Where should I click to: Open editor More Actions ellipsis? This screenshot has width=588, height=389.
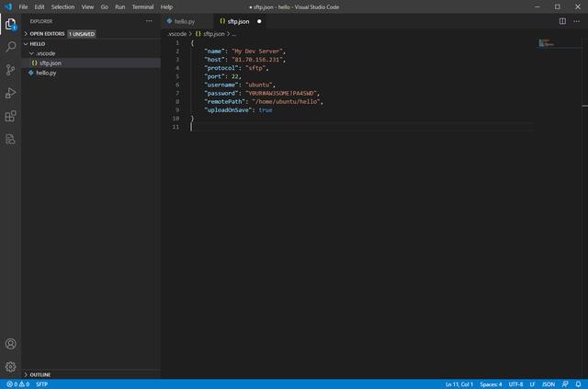(577, 21)
